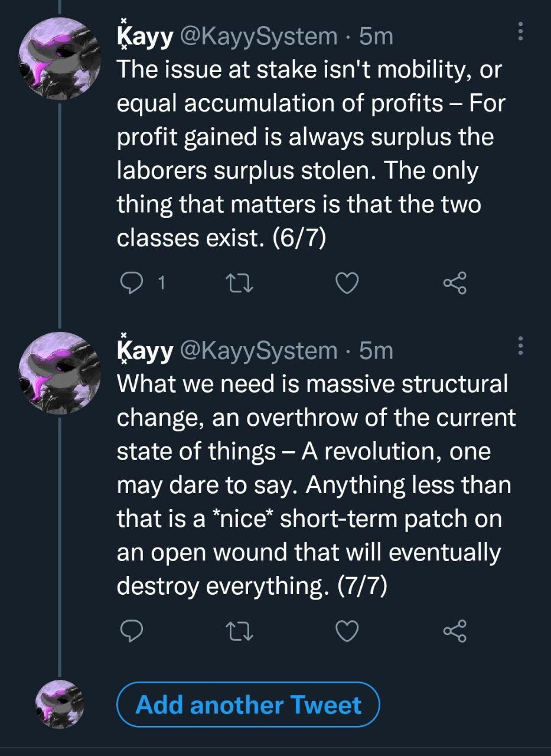
Task: Click Kayy display name on second tweet
Action: (145, 351)
